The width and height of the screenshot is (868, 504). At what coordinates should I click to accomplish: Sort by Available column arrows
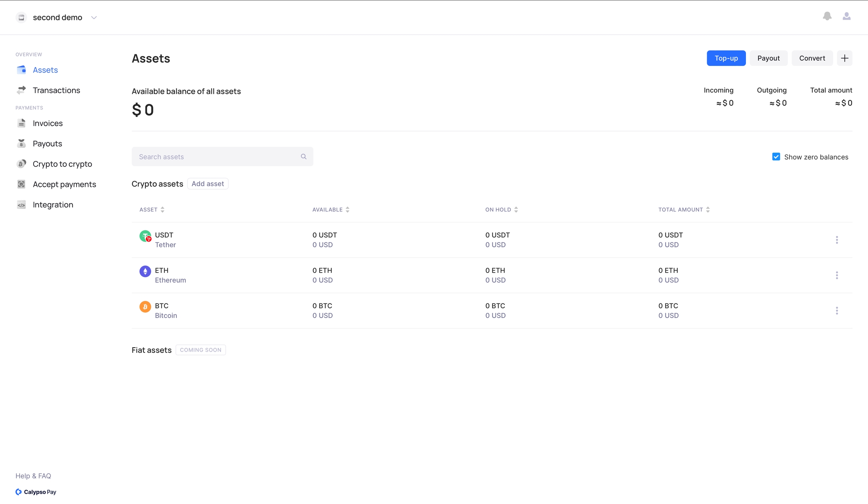tap(347, 210)
